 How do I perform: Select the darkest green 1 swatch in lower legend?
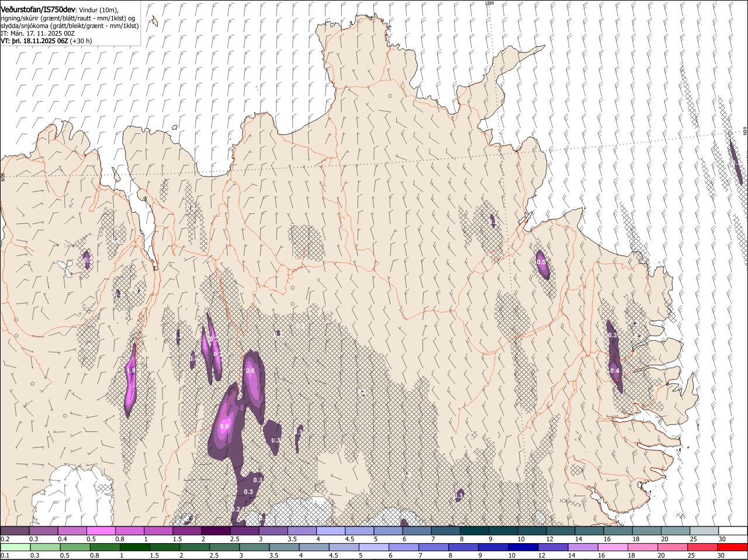(134, 547)
